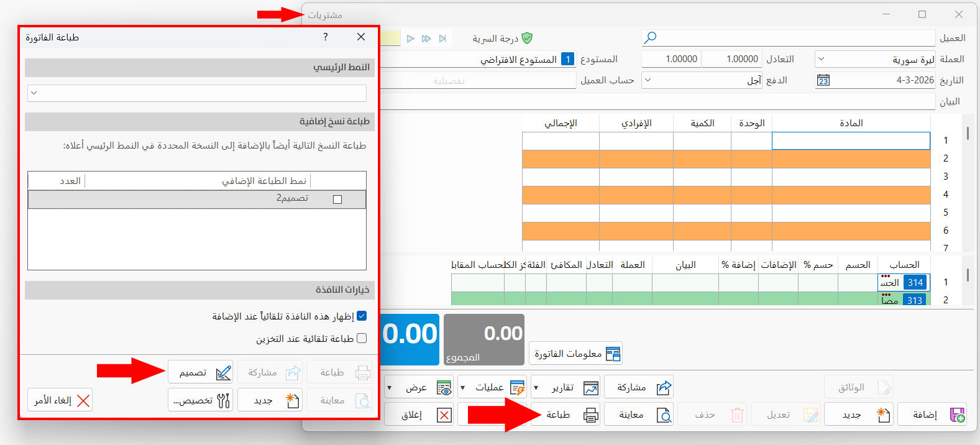The height and width of the screenshot is (445, 980).
Task: Open the currency ليرة سورية dropdown
Action: click(875, 59)
